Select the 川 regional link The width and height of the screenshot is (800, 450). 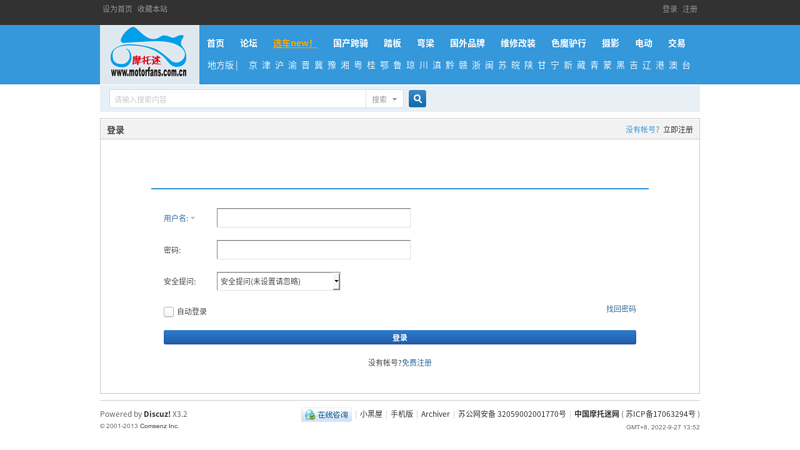[423, 65]
